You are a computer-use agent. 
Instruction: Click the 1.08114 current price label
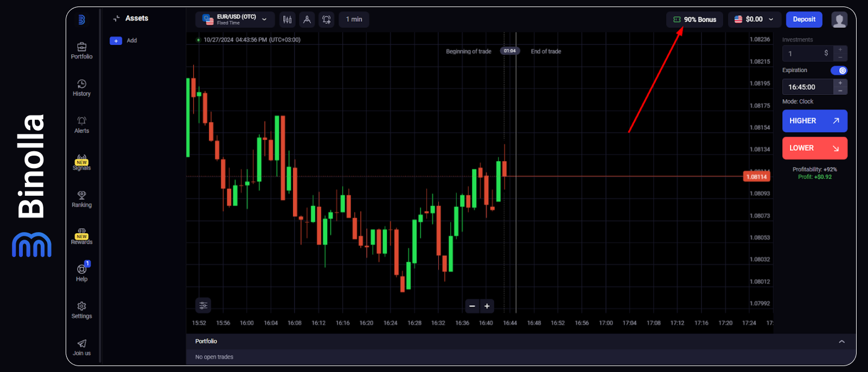[x=756, y=177]
